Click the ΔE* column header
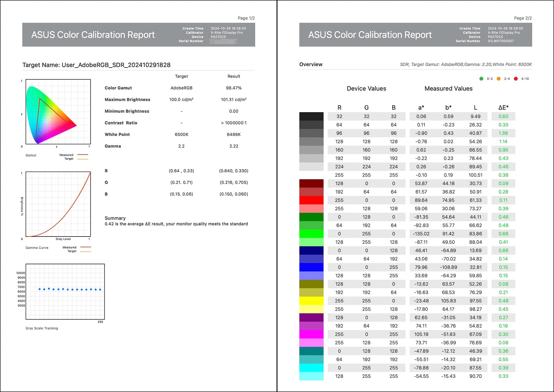Viewport: 554px width, 392px height. [x=503, y=108]
